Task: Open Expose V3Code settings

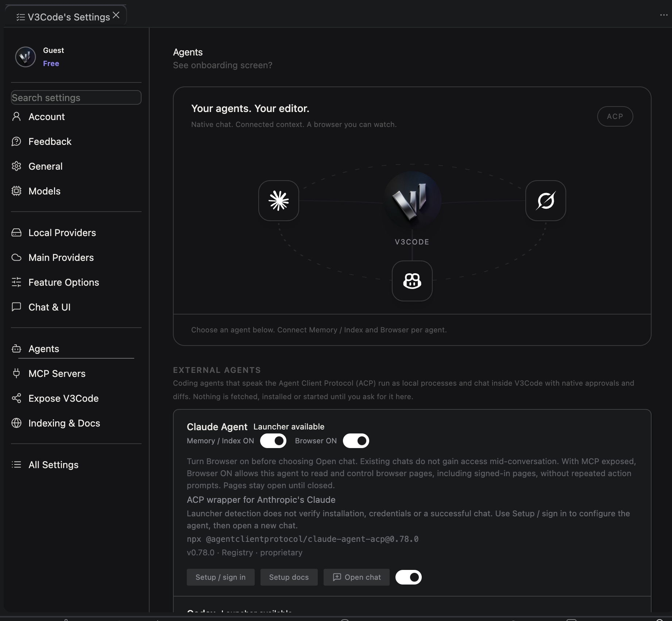Action: pos(76,398)
